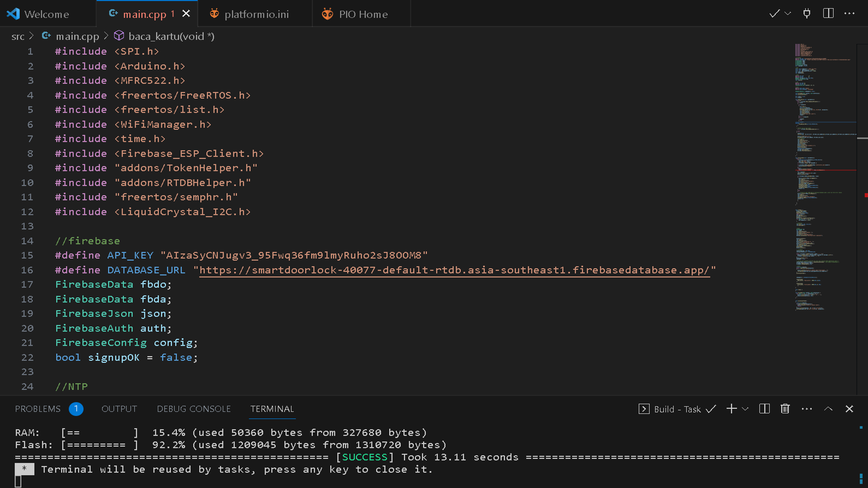Switch to the platformio.ini tab
This screenshot has width=868, height=488.
[256, 14]
